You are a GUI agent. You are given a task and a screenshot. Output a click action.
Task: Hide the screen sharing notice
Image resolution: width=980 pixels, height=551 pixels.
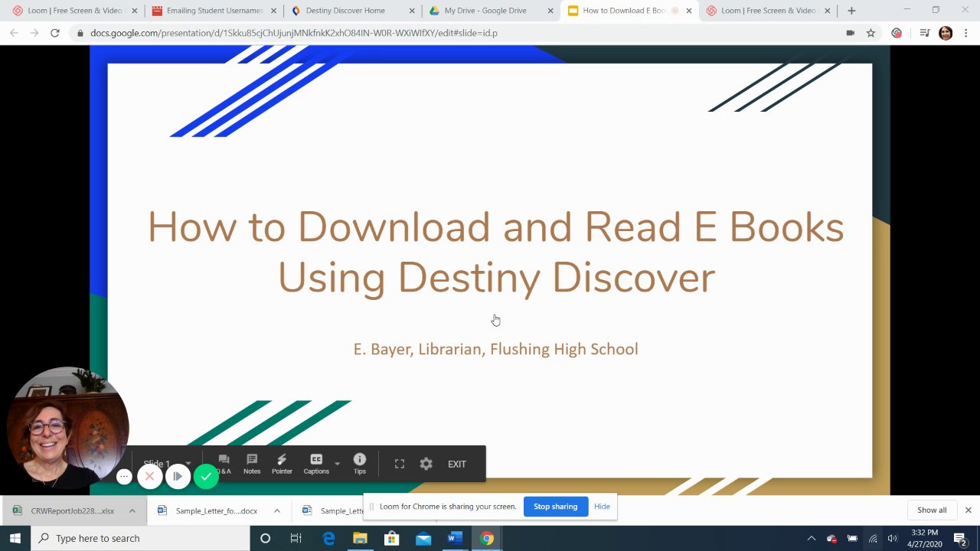tap(602, 507)
